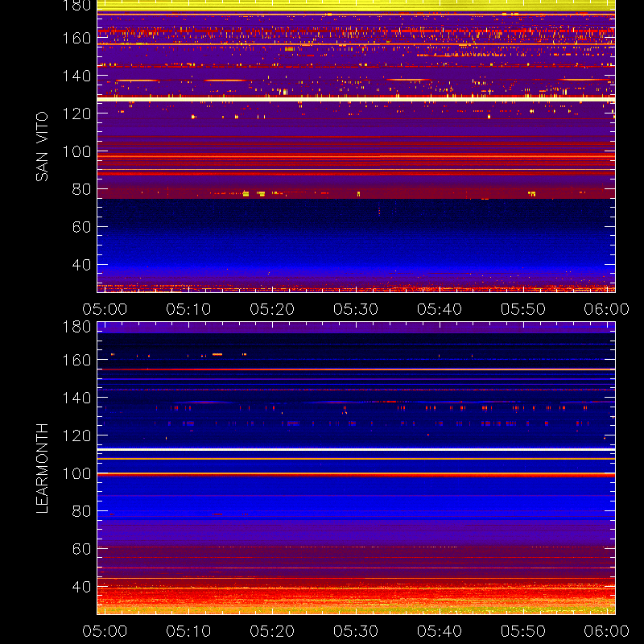Pick the 40 frequency tick on San Vito axis

point(81,265)
